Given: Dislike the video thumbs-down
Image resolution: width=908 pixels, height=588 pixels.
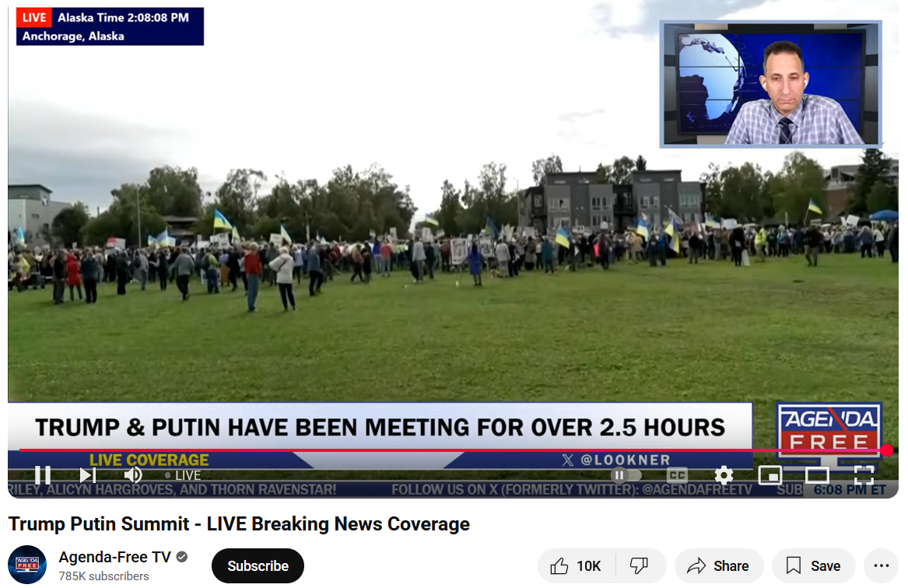Looking at the screenshot, I should [640, 565].
